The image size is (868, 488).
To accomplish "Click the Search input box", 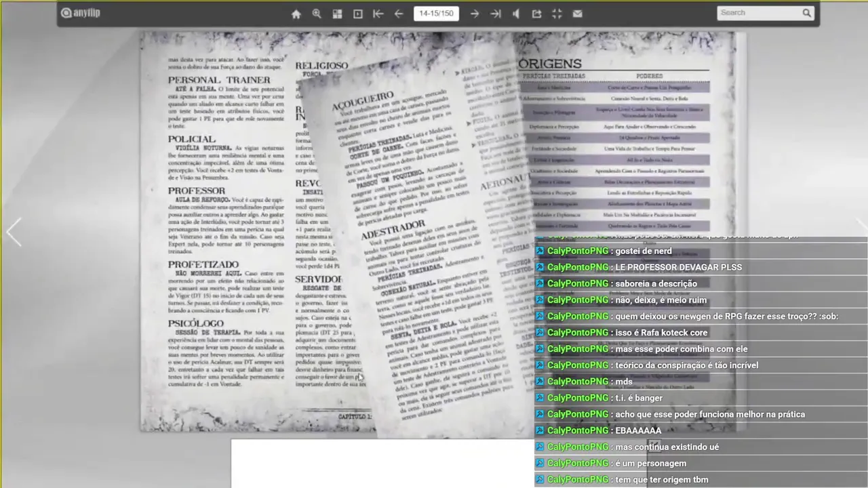I will (x=759, y=13).
